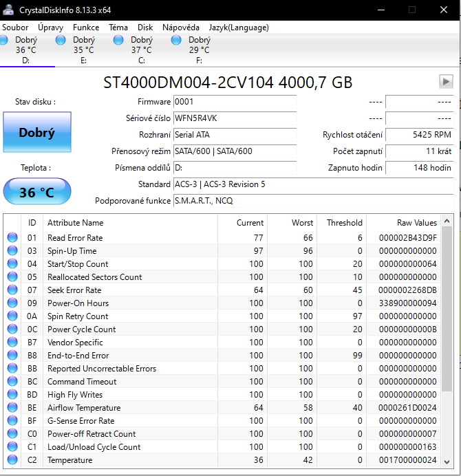This screenshot has height=476, width=461.
Task: Select disk C: tab at 37 °C
Action: pyautogui.click(x=141, y=50)
